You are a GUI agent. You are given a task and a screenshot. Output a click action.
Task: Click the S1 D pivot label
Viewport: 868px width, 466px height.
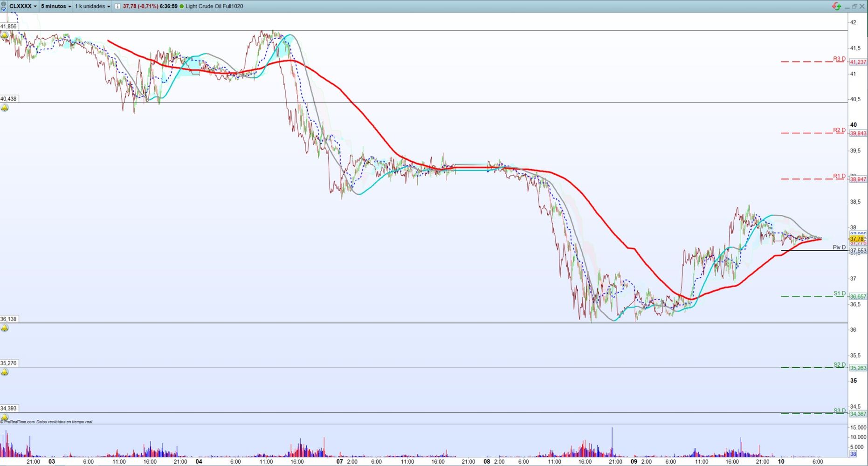(x=840, y=294)
